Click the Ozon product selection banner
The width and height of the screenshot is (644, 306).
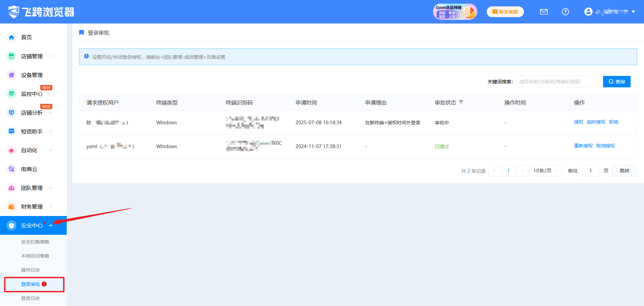tap(454, 12)
